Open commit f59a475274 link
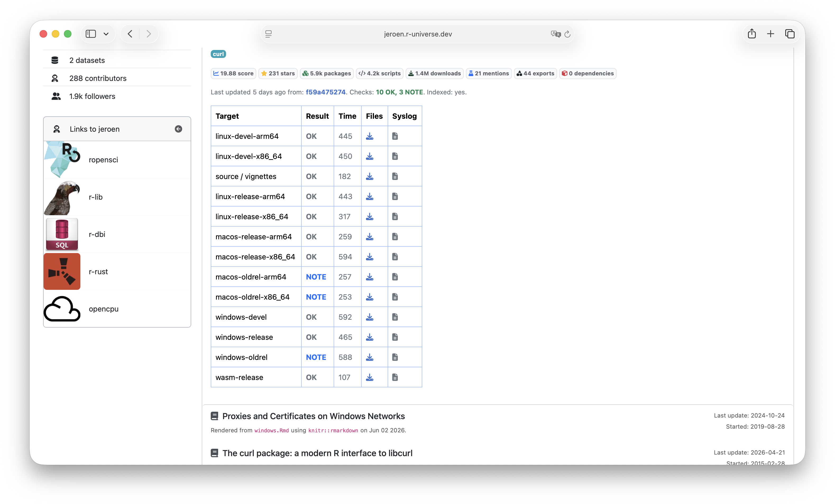Screen dimensions: 835x504 [x=325, y=92]
